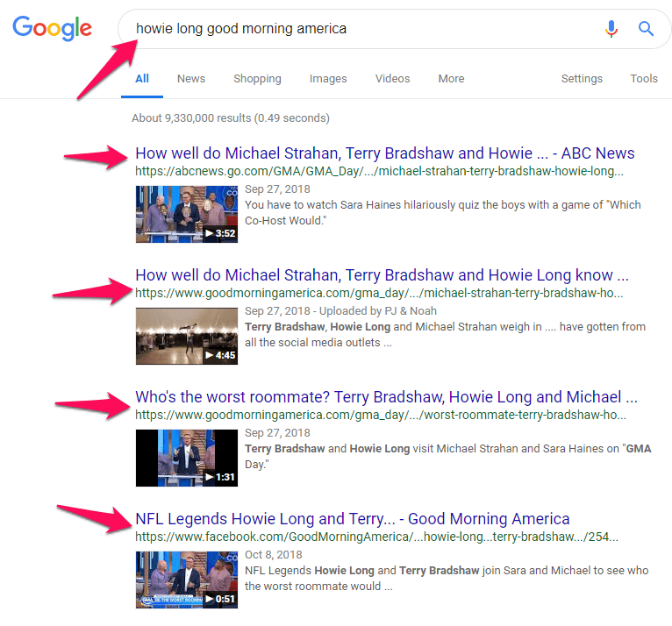Click the goodmorningamerica.com worst-roommate URL
The image size is (672, 626).
point(381,415)
